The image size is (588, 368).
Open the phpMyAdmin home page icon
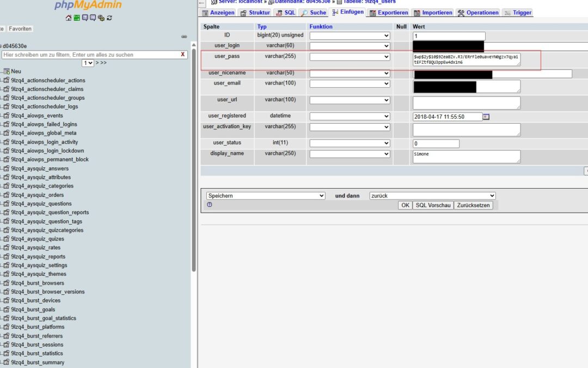(68, 19)
